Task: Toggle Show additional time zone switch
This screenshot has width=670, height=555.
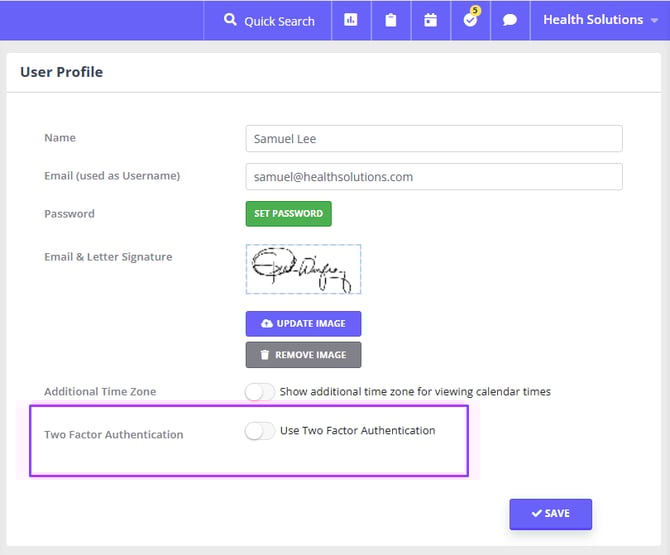Action: coord(259,392)
